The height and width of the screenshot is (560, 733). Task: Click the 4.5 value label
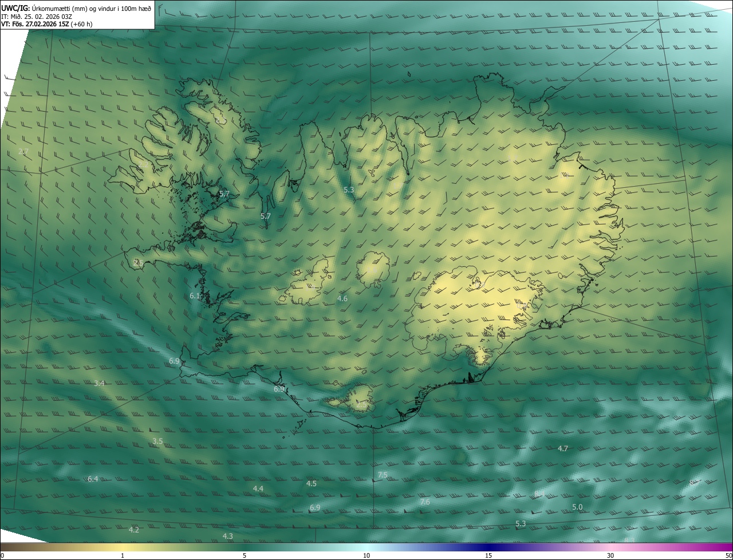(312, 484)
